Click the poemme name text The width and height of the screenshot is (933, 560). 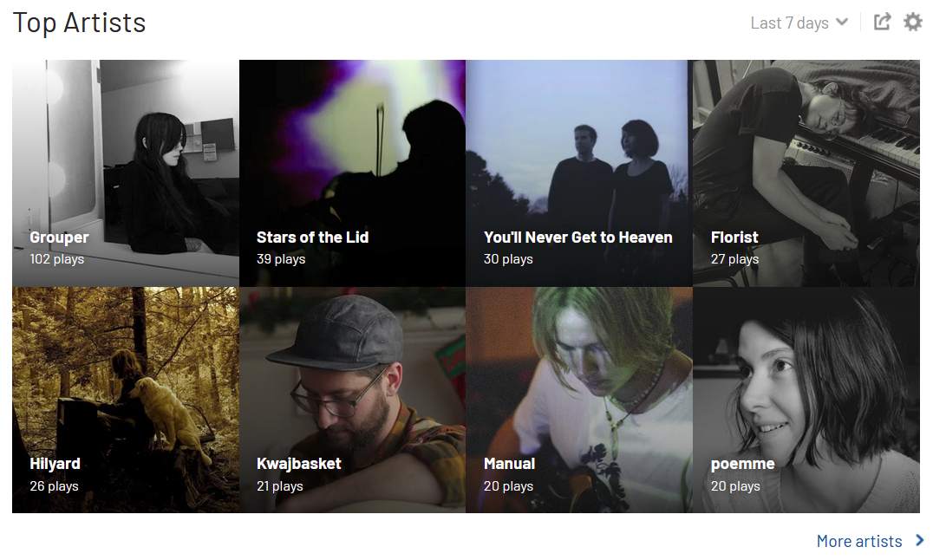pyautogui.click(x=742, y=464)
